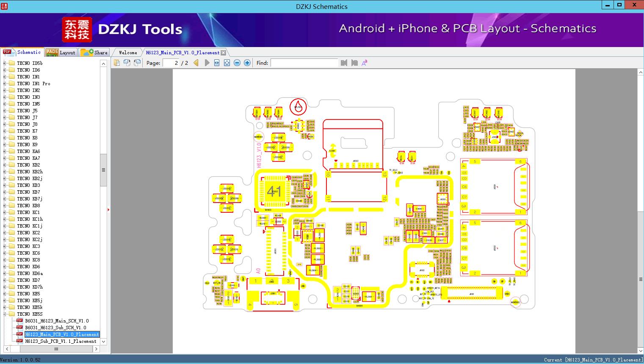644x364 pixels.
Task: Click the tree scroll right arrow
Action: pos(97,349)
